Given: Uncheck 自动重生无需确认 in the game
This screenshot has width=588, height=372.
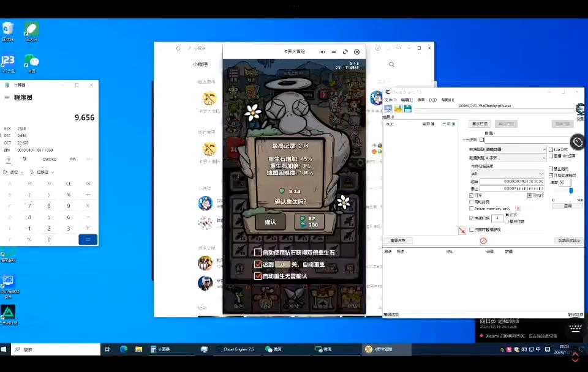Looking at the screenshot, I should pyautogui.click(x=258, y=276).
